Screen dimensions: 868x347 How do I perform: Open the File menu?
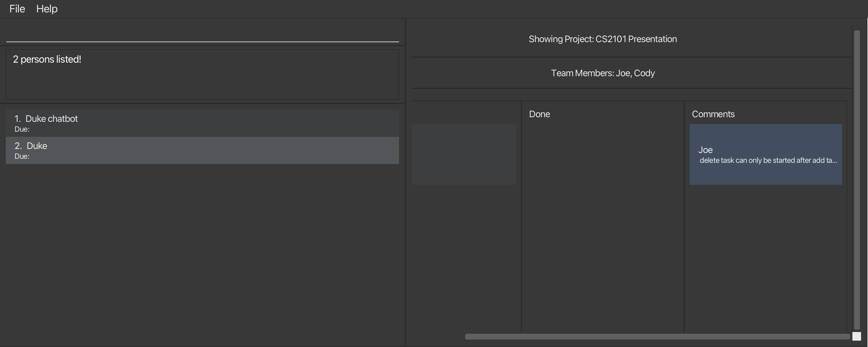17,9
